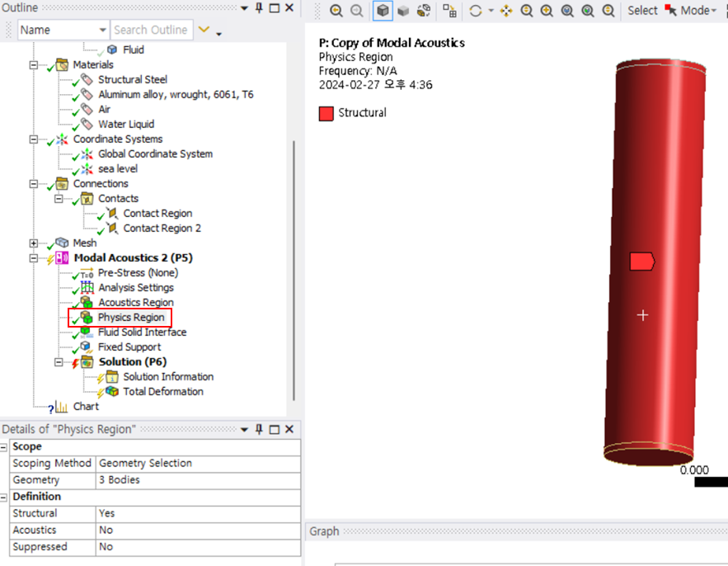Screen dimensions: 728x566
Task: Click the Scoping Method Geometry Selection value
Action: 196,464
